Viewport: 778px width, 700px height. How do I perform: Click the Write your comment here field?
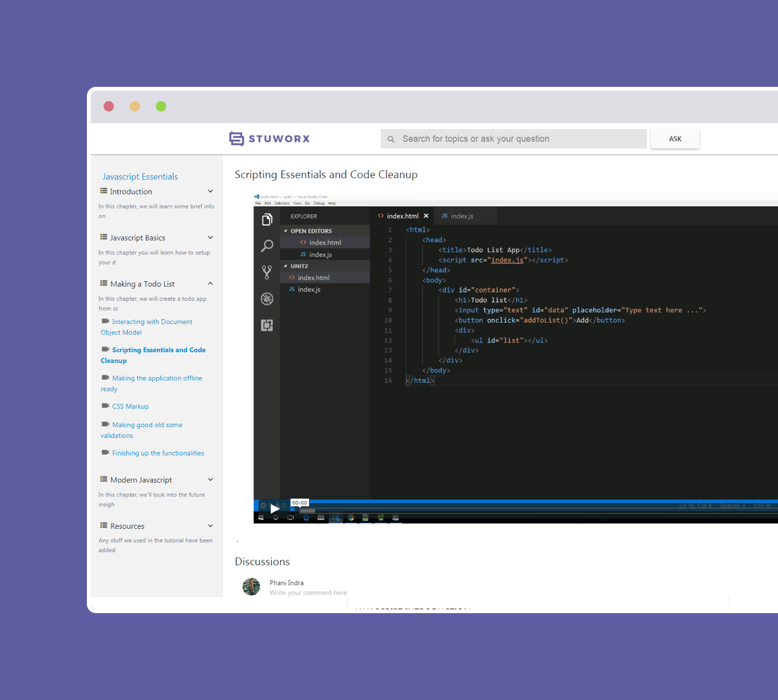point(309,592)
